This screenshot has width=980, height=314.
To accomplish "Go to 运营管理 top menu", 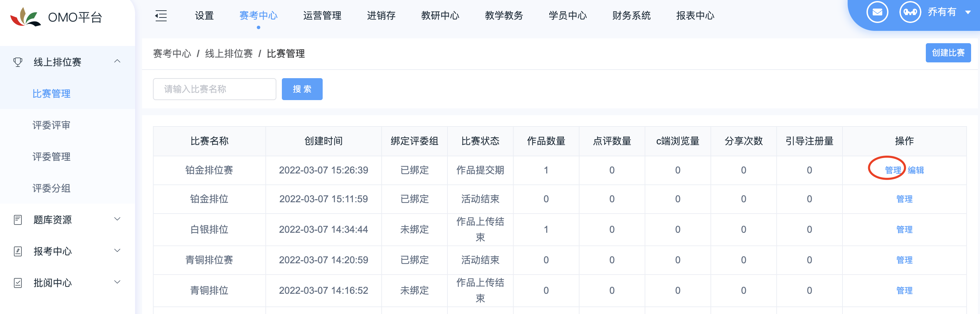I will pyautogui.click(x=322, y=15).
